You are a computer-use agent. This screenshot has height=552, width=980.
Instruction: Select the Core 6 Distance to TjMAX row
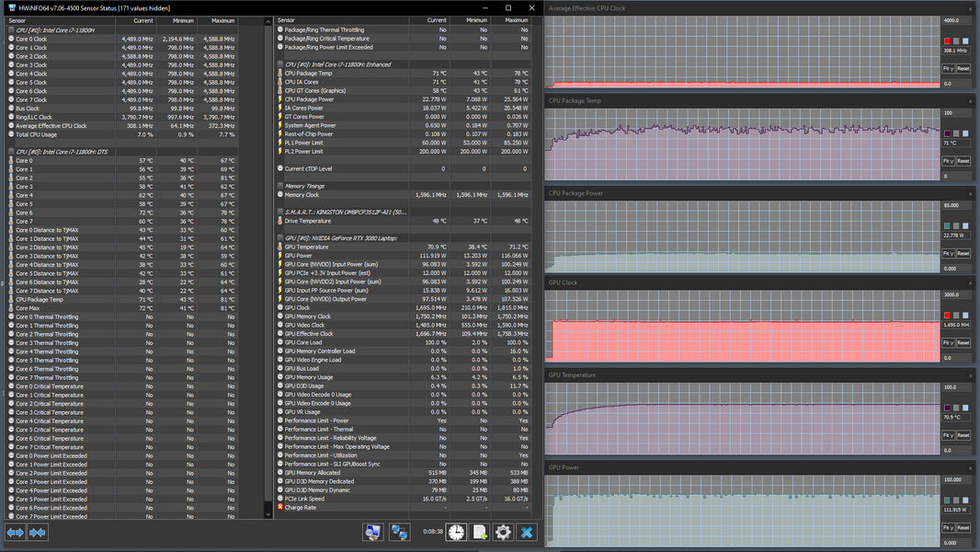click(x=122, y=282)
